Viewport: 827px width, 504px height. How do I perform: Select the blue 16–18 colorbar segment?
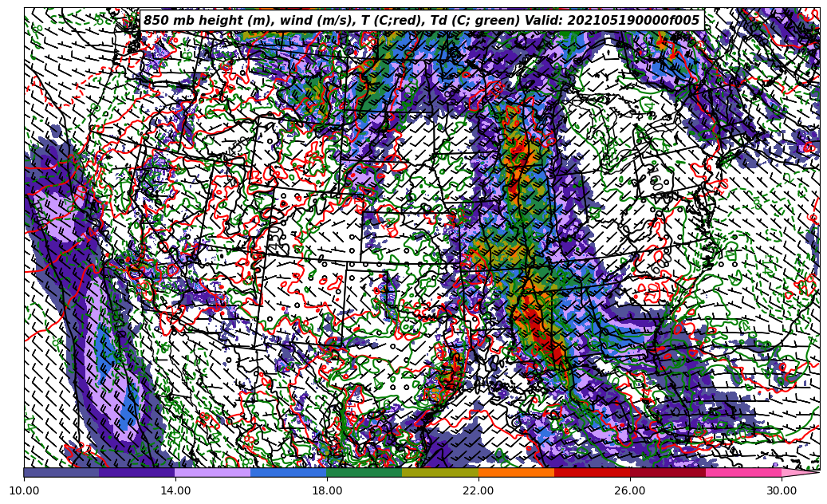tap(289, 472)
